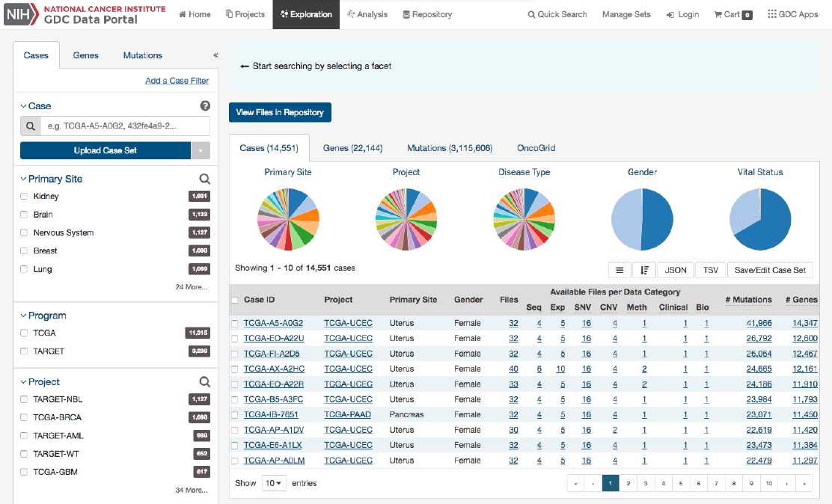Screen dimensions: 832x504
Task: Collapse the Program facet section
Action: (x=23, y=316)
